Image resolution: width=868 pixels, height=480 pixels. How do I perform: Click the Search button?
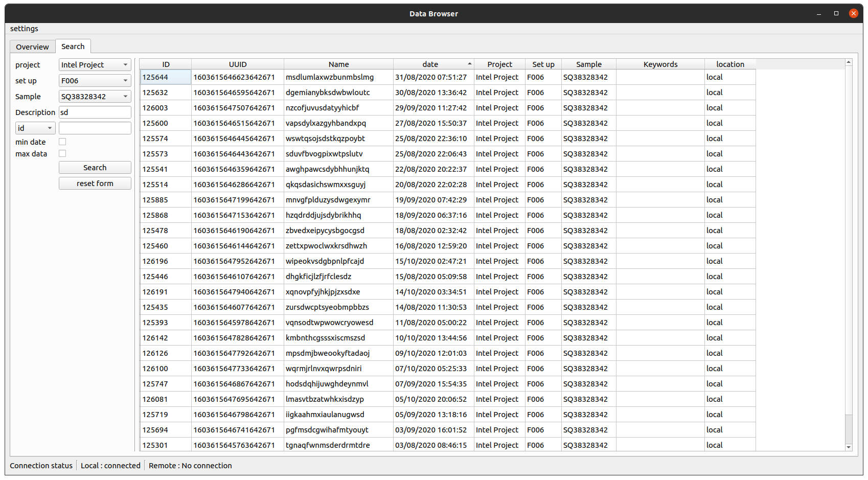[x=95, y=168]
